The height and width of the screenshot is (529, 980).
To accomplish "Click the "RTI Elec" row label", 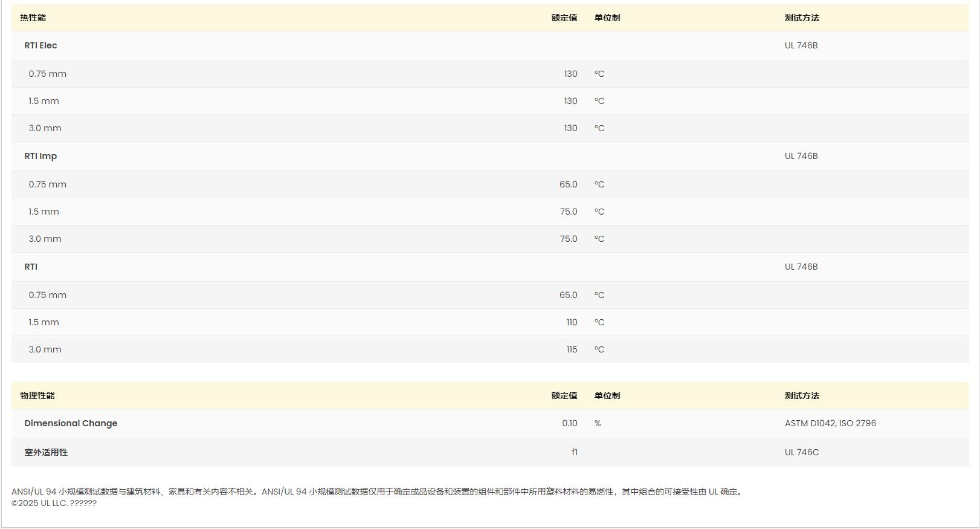I will [x=41, y=45].
